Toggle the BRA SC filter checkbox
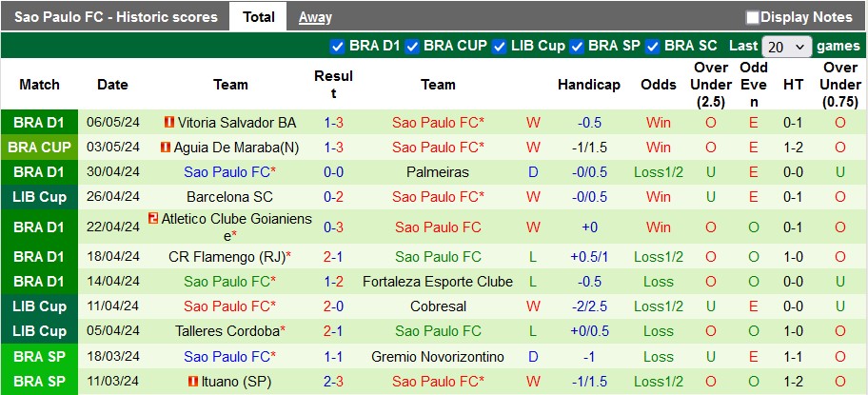The width and height of the screenshot is (868, 395). click(x=653, y=46)
